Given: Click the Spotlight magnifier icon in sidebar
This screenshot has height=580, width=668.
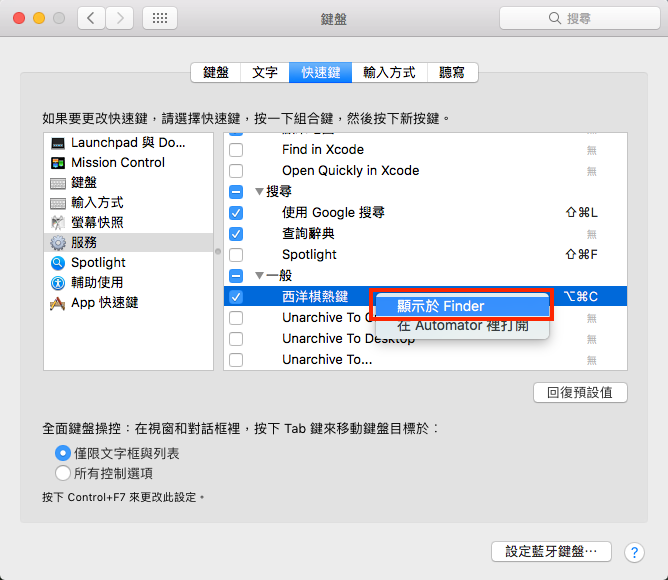Looking at the screenshot, I should point(58,263).
